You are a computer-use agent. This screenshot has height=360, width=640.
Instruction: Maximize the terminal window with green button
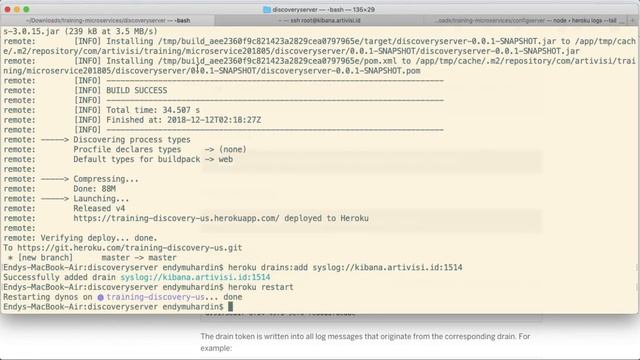tap(27, 9)
